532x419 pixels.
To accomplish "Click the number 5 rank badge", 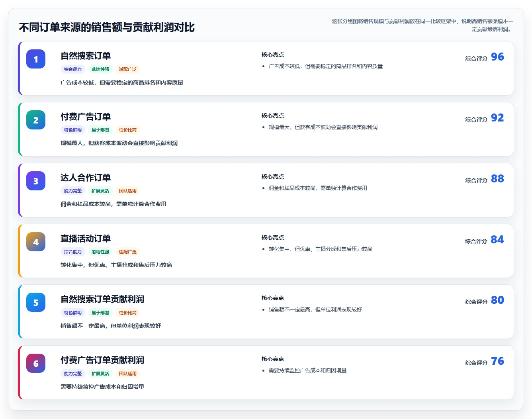I will [x=36, y=303].
